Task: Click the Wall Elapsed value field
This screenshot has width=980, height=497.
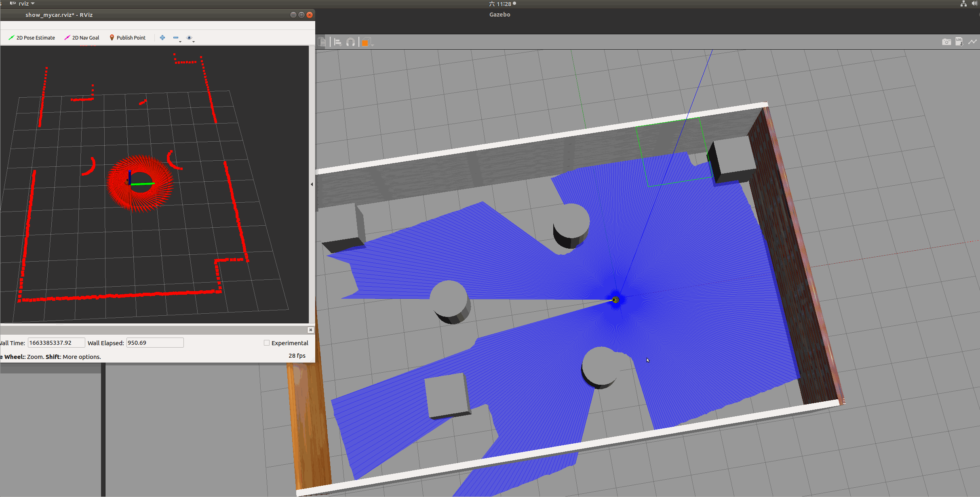Action: (x=155, y=343)
